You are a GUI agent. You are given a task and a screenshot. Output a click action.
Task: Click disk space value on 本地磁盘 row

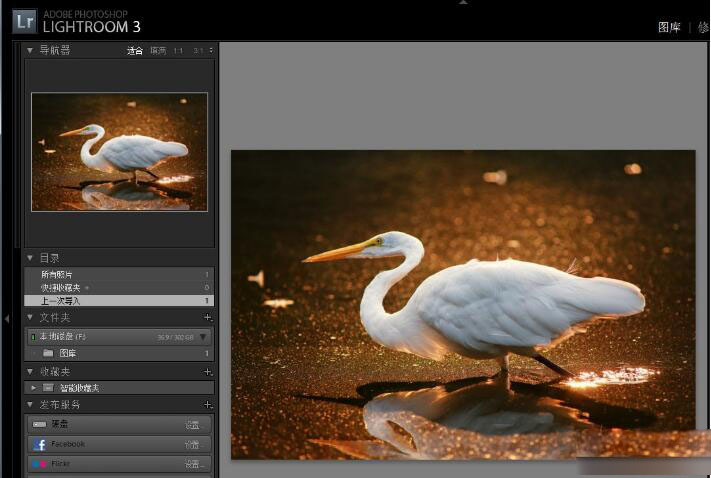coord(175,337)
